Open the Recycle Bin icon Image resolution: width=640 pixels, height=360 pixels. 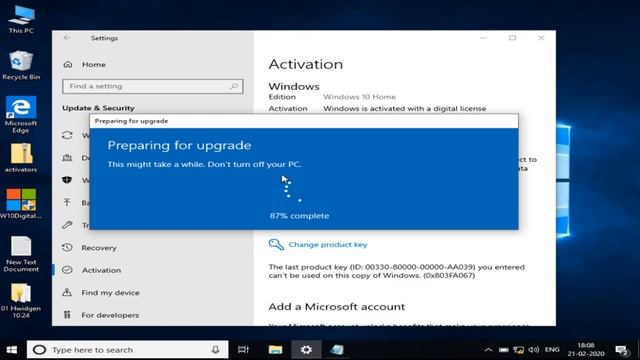click(21, 65)
